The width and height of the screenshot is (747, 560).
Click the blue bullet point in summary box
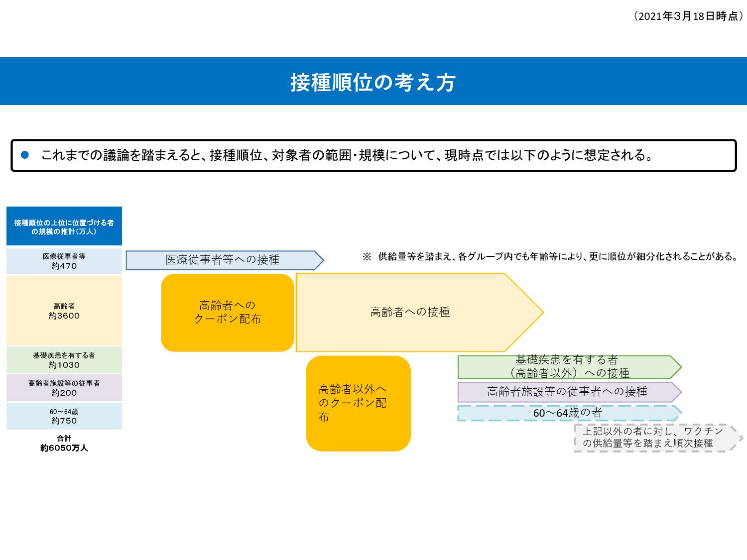25,155
